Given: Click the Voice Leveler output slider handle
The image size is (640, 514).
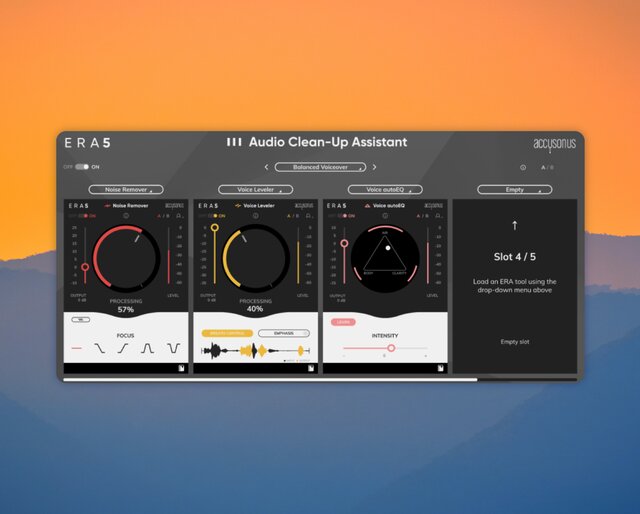Looking at the screenshot, I should tap(215, 227).
